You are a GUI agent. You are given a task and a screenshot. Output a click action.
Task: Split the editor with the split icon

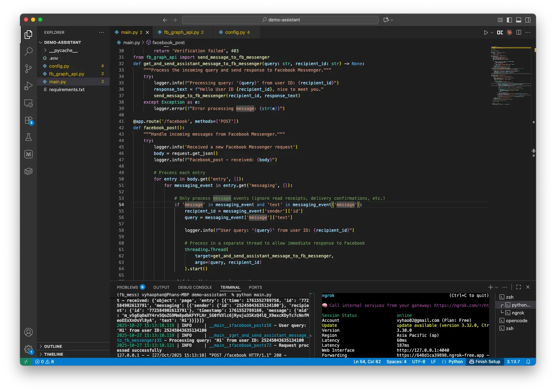(519, 32)
